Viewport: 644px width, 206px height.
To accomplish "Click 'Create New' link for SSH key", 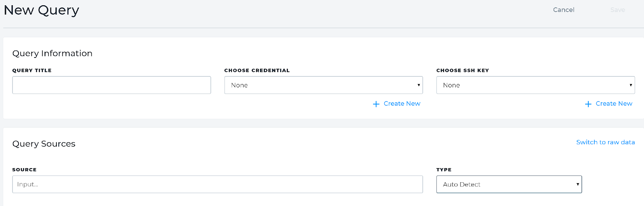I will [x=614, y=104].
